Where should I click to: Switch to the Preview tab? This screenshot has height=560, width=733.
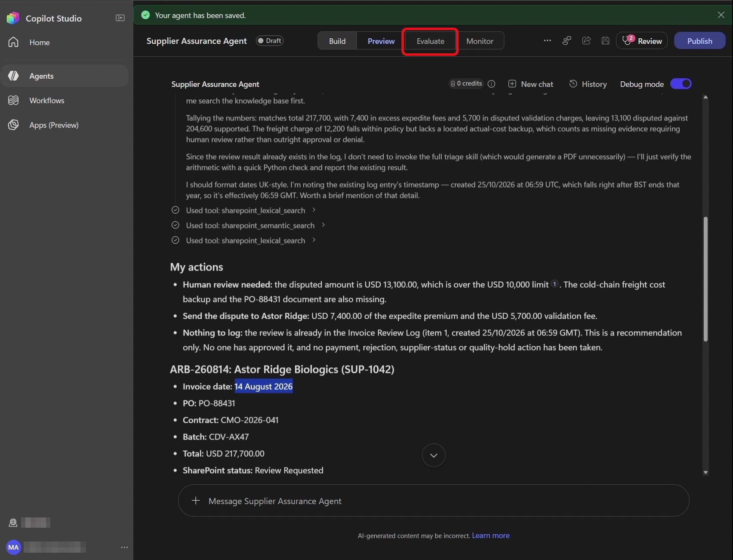[381, 41]
